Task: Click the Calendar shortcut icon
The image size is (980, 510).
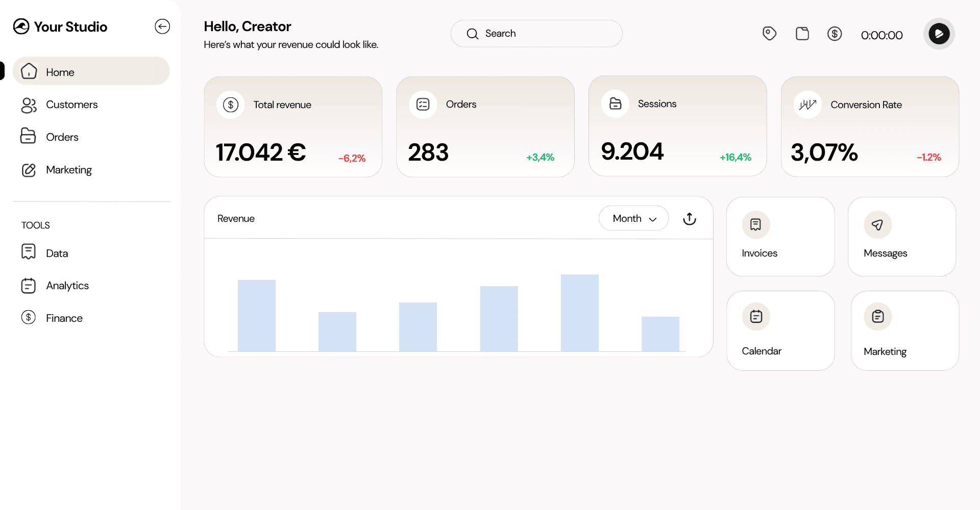Action: click(x=756, y=317)
